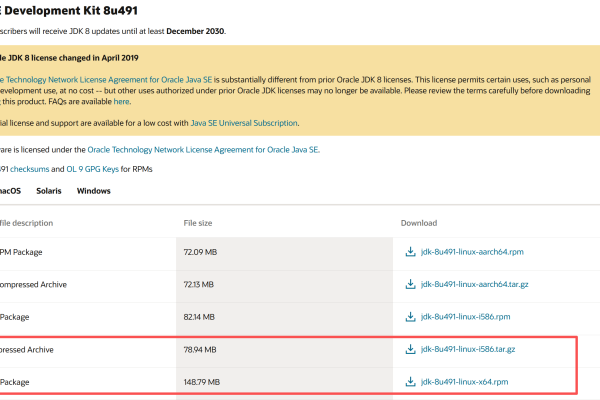Image resolution: width=600 pixels, height=400 pixels.
Task: Open the FAQs 'here' link
Action: [122, 101]
